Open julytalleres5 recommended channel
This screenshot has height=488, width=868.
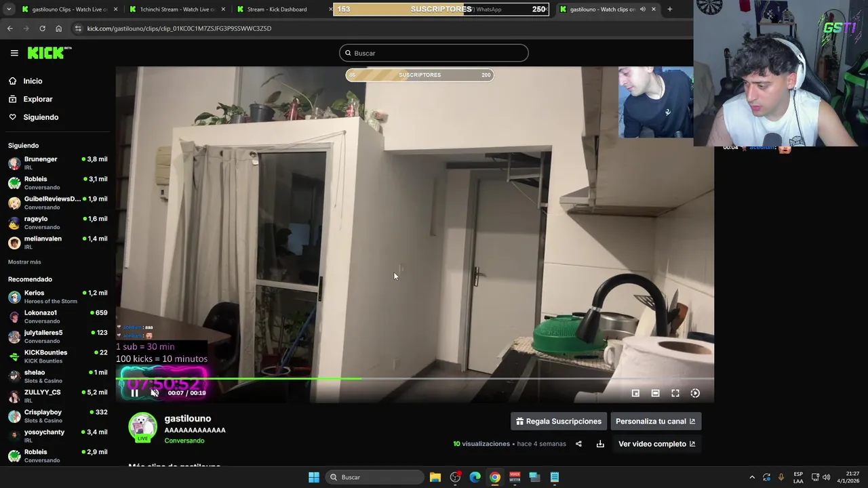point(58,336)
